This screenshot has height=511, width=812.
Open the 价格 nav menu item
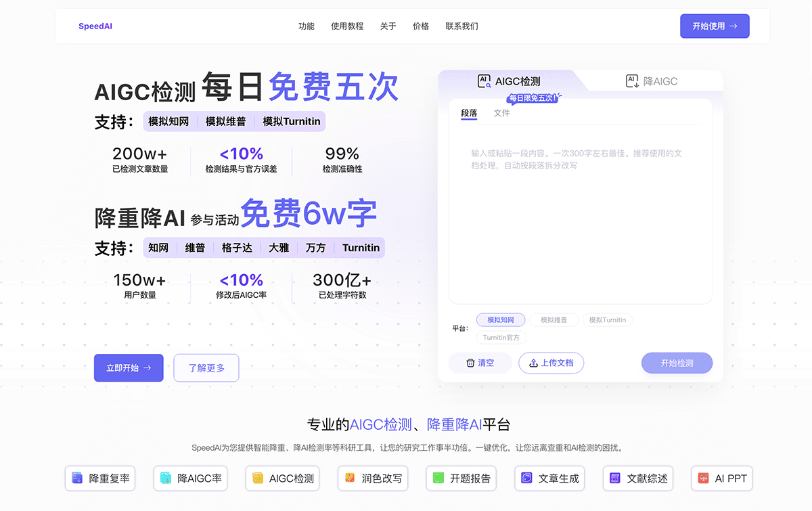[421, 26]
